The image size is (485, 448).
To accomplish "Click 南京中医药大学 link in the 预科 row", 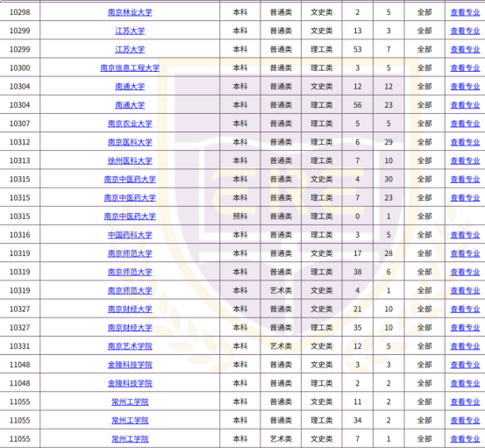I will pos(130,217).
